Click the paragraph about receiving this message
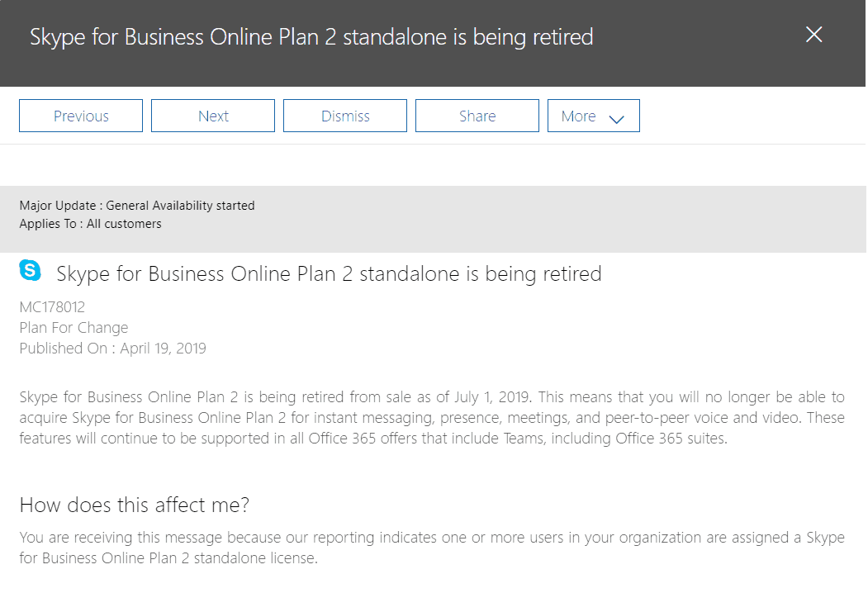The height and width of the screenshot is (593, 868). 432,548
